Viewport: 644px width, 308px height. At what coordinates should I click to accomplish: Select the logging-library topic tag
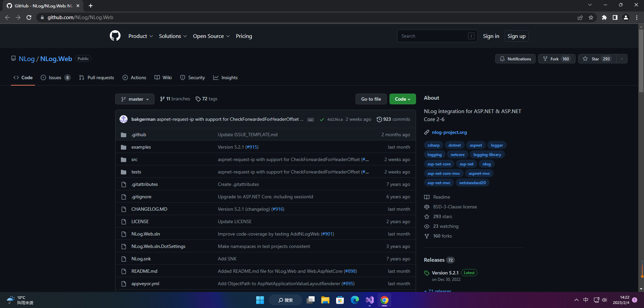(x=487, y=155)
